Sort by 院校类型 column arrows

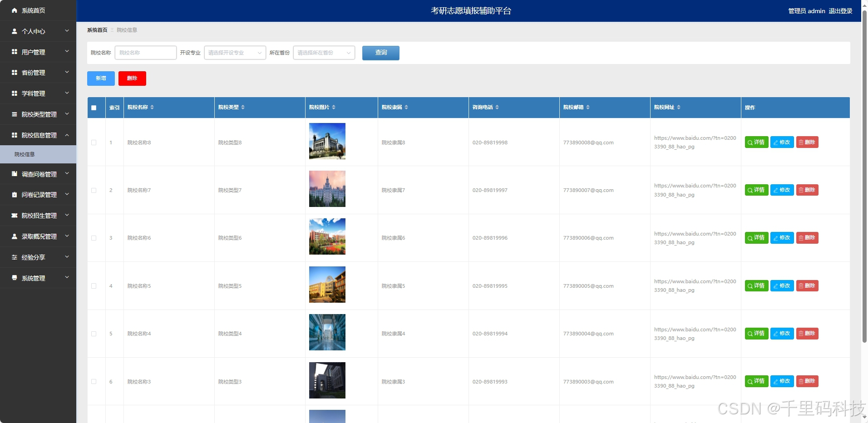coord(243,108)
